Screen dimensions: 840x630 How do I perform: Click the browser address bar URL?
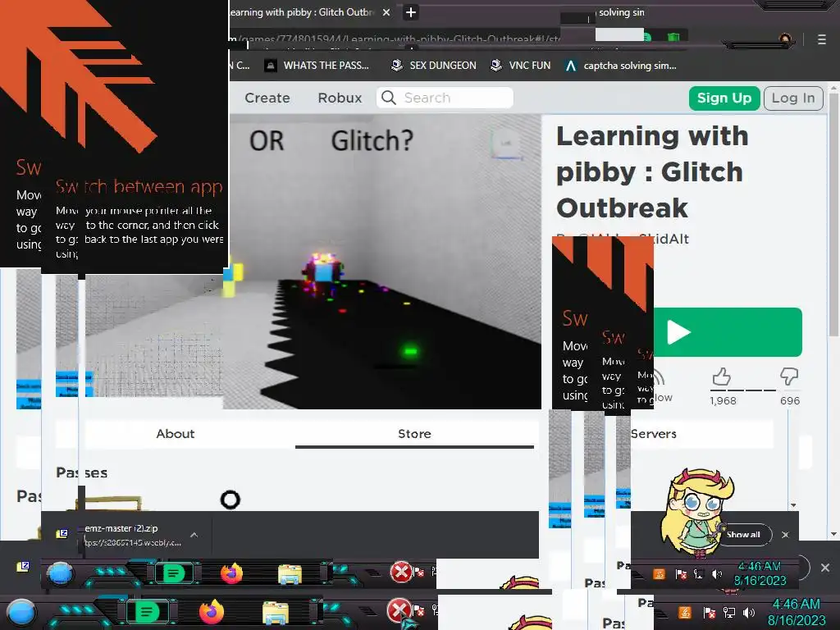point(396,39)
